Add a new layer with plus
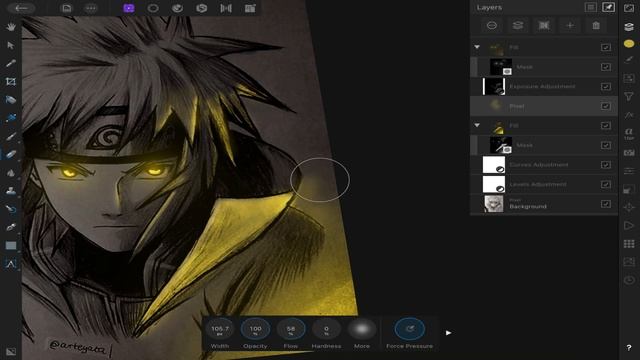The width and height of the screenshot is (640, 360). pyautogui.click(x=570, y=26)
